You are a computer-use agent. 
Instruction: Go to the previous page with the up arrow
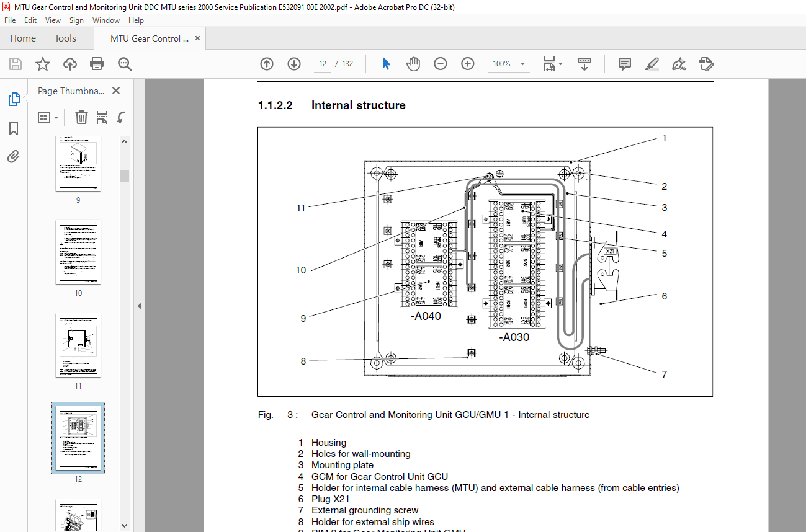pyautogui.click(x=267, y=64)
